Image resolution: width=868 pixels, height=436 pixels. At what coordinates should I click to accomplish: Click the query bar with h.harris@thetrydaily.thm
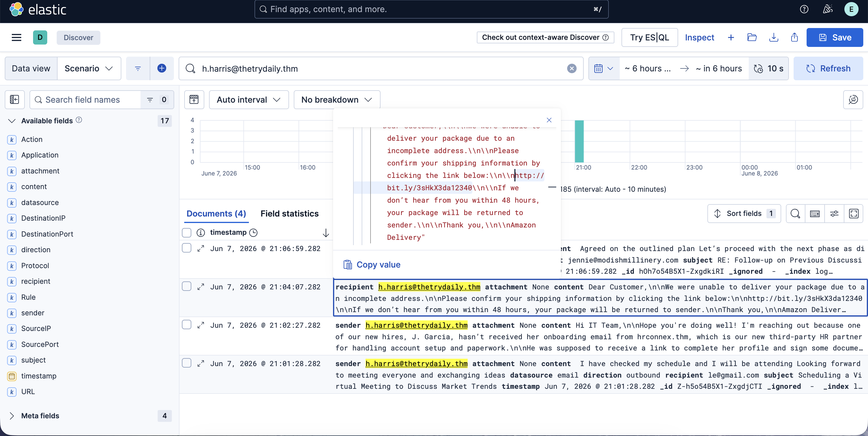pos(381,69)
